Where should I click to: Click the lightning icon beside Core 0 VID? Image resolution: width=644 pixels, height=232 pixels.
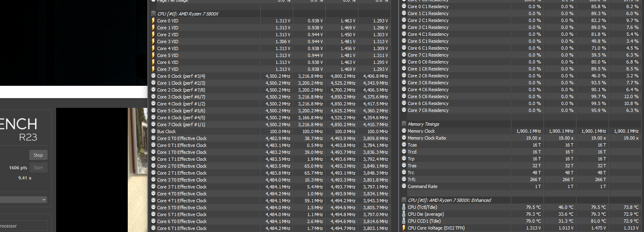tap(153, 21)
